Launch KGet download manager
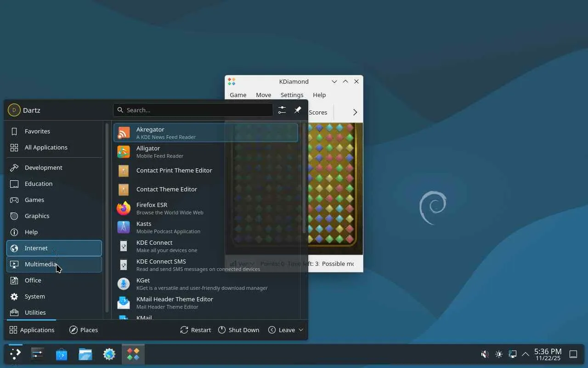Viewport: 588px width, 368px height. [205, 284]
